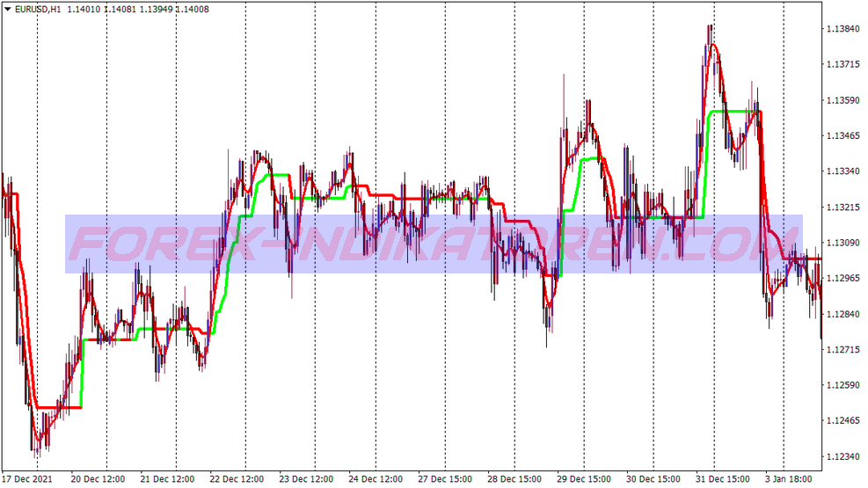Click the 17 Dec 2021 date label

pos(30,479)
